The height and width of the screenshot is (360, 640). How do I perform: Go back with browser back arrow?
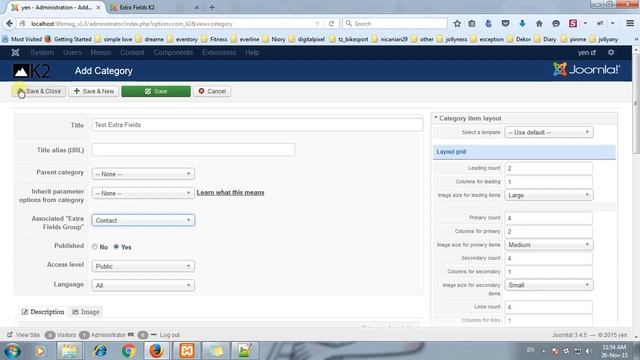point(9,24)
